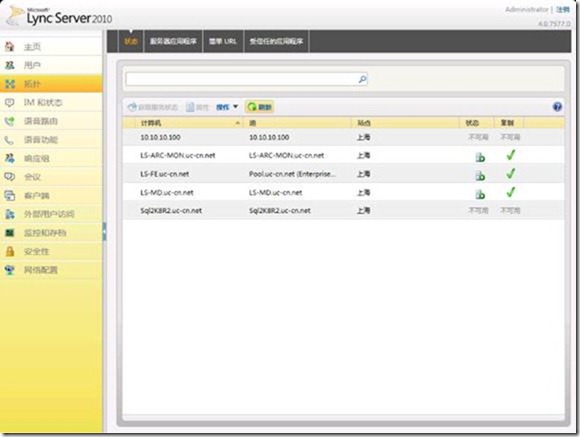The image size is (580, 437).
Task: Click unavailable replication text in Sql2K8R2 row
Action: pyautogui.click(x=510, y=211)
